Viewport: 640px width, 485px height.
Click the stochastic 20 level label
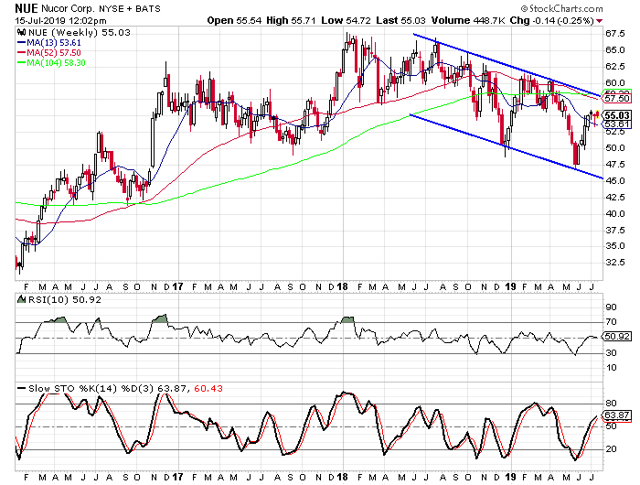pos(611,449)
